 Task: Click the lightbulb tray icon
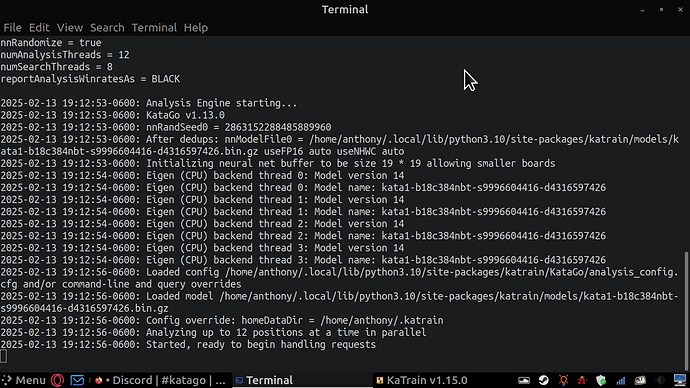[563, 380]
